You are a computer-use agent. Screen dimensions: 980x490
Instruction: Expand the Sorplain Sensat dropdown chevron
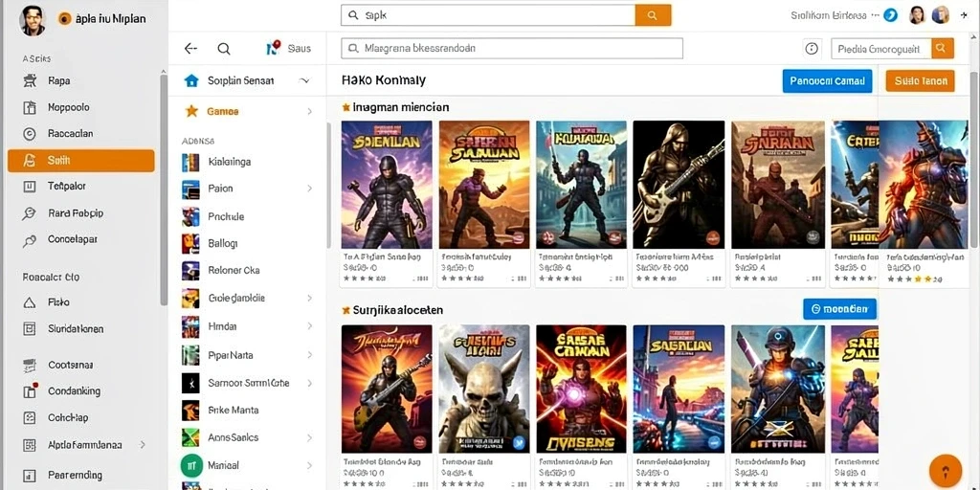point(305,80)
